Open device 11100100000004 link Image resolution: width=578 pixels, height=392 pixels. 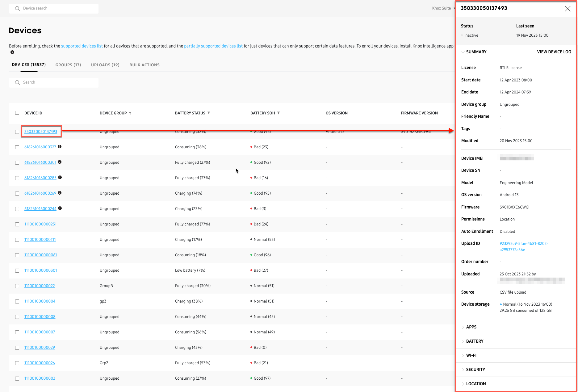(40, 301)
